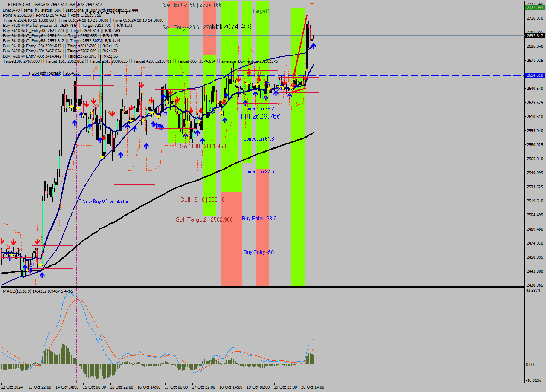This screenshot has width=546, height=392.
Task: Select the 'Sell 161.8 | 2524.8' label
Action: click(202, 199)
